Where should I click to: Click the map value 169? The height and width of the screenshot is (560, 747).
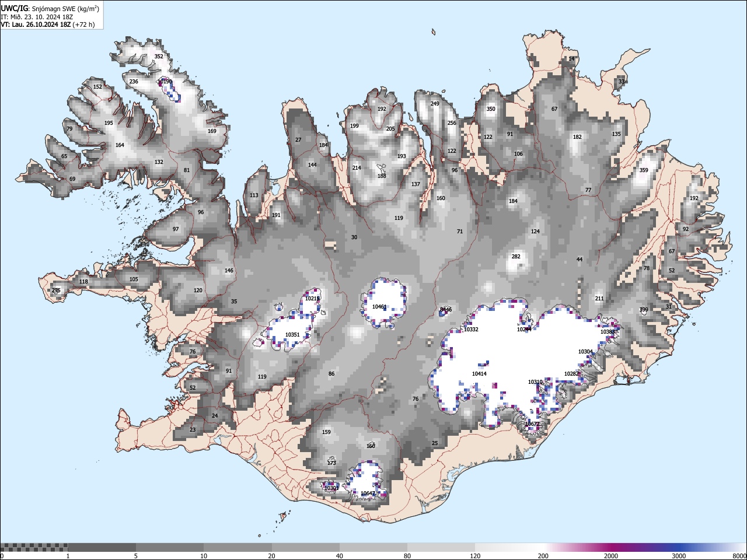pyautogui.click(x=212, y=131)
